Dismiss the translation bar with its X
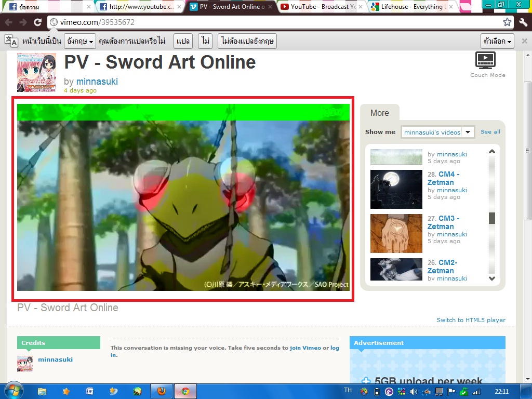Image resolution: width=532 pixels, height=399 pixels. 524,41
